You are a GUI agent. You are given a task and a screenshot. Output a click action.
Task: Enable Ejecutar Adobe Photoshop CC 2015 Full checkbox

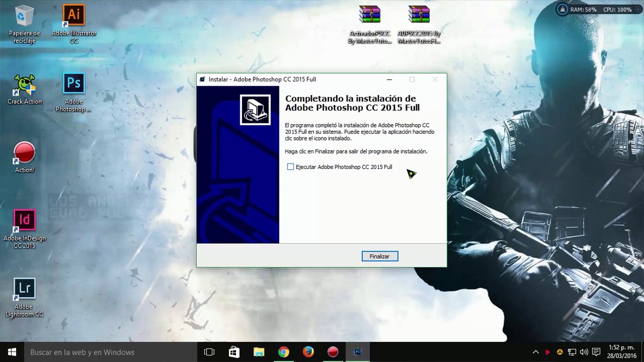coord(290,167)
